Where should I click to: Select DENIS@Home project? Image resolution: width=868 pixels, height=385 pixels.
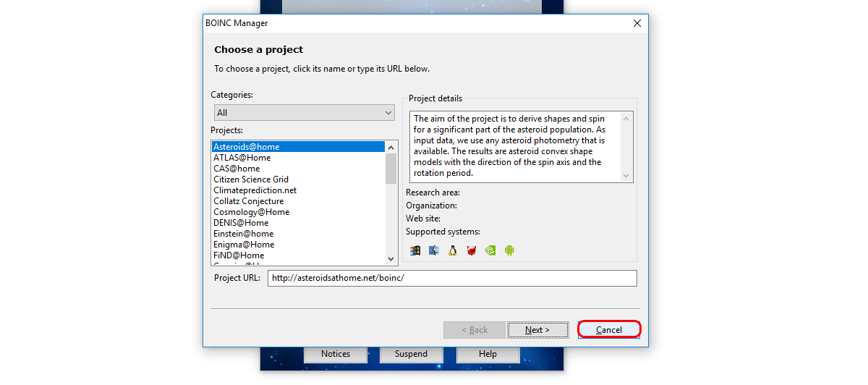[299, 223]
